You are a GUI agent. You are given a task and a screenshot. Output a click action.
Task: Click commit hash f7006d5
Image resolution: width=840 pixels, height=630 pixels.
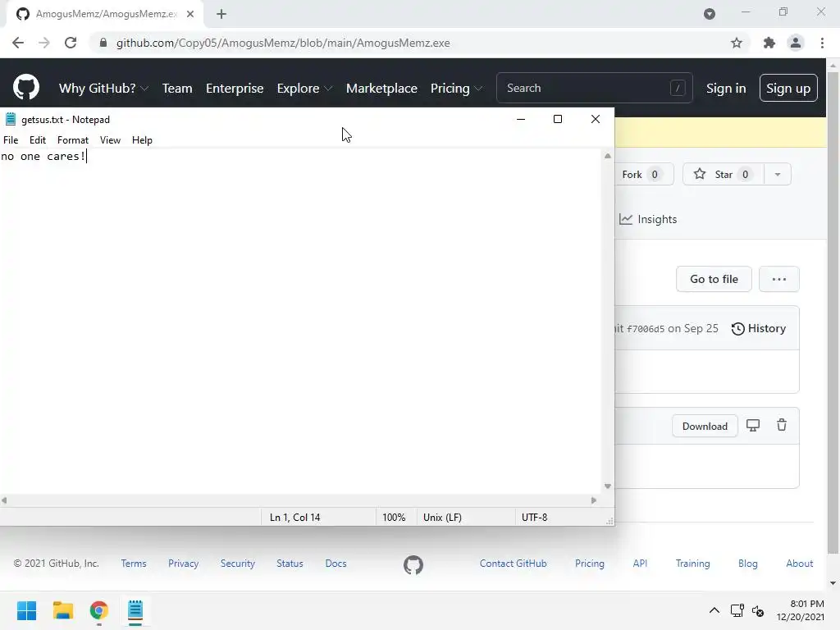(x=646, y=329)
